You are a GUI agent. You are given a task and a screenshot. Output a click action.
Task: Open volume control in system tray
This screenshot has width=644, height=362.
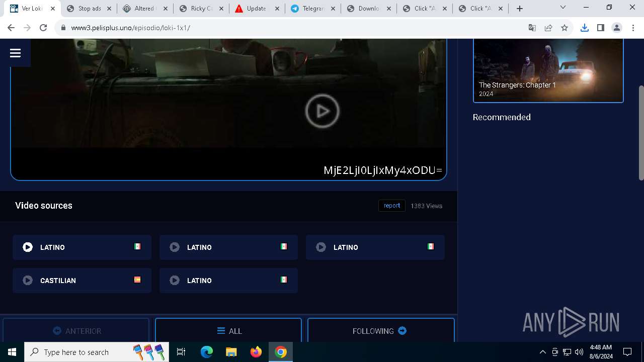click(x=579, y=352)
